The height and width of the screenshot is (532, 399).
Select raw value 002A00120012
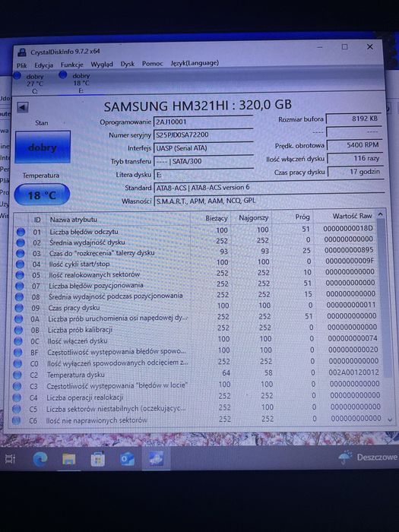pos(353,372)
